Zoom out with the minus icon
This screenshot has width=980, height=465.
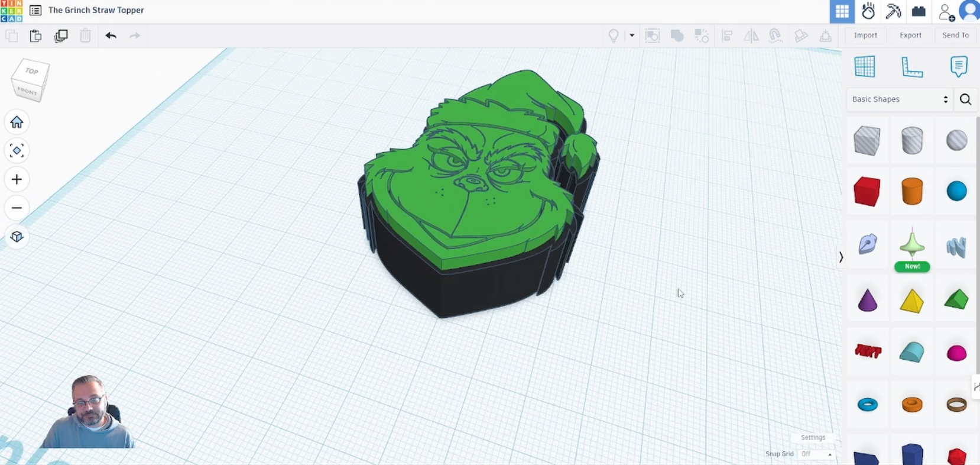pyautogui.click(x=17, y=208)
